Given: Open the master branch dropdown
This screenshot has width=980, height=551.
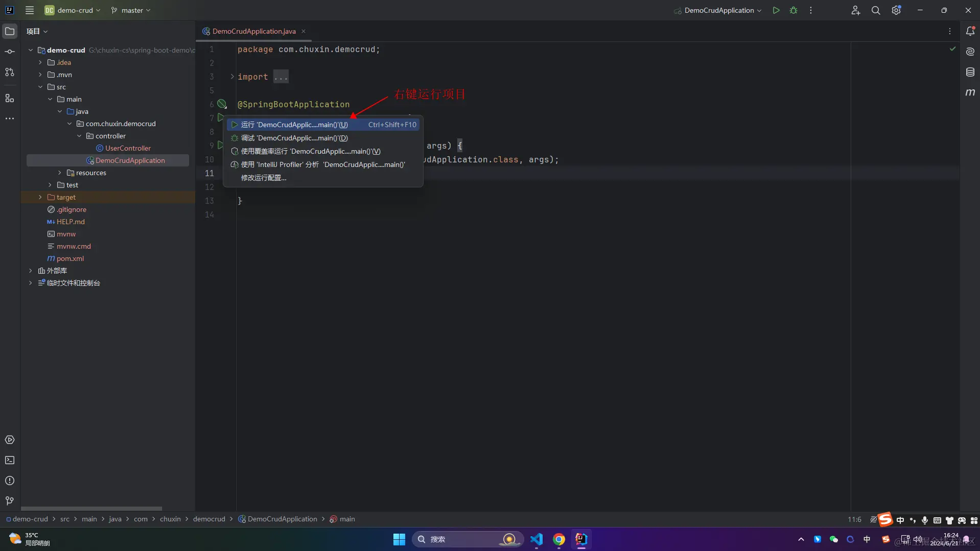Looking at the screenshot, I should (x=131, y=10).
